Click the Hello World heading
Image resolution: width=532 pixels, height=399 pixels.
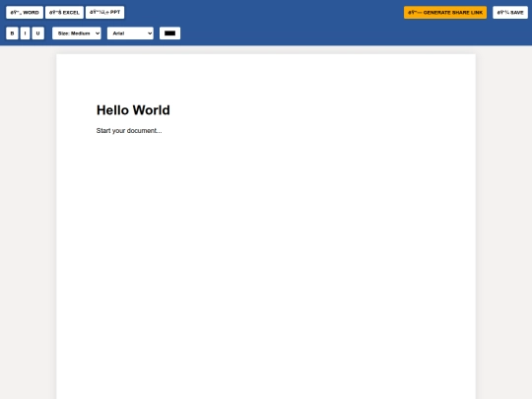[x=133, y=110]
